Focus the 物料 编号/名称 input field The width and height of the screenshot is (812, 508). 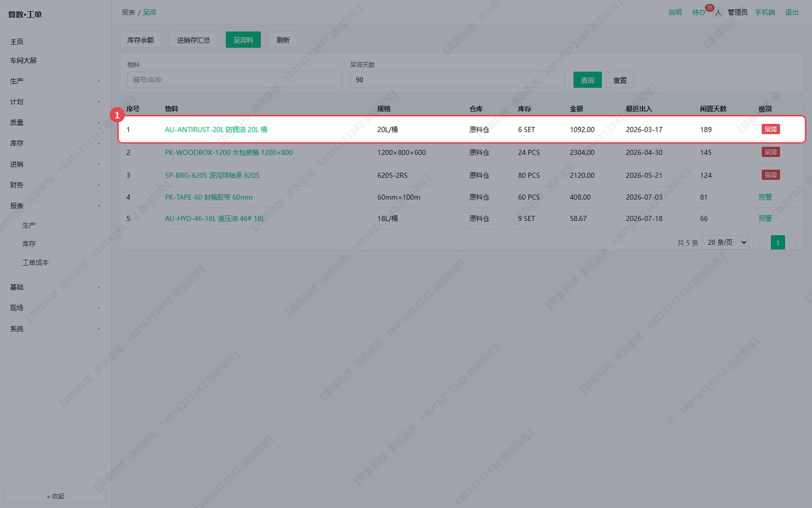point(234,80)
